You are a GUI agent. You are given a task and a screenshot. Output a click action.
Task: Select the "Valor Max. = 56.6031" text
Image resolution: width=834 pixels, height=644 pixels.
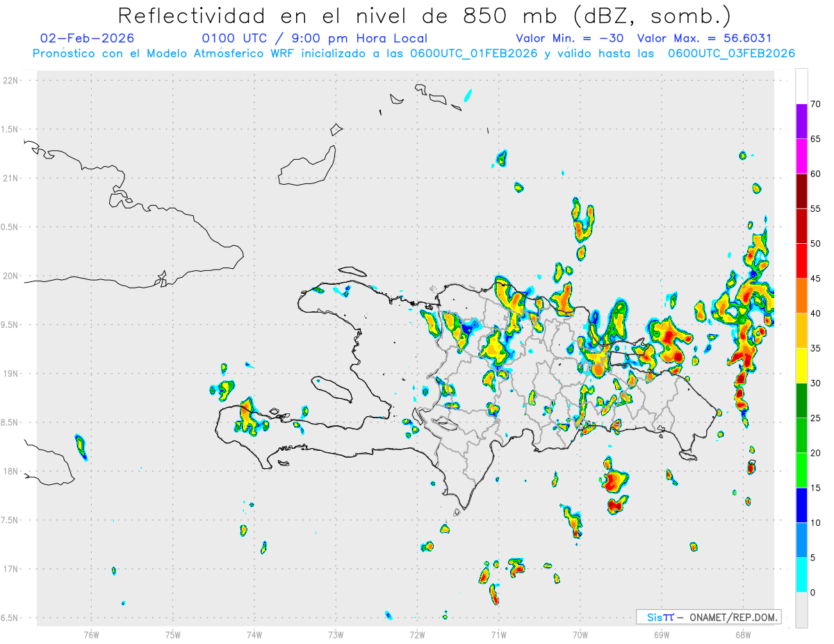point(704,38)
